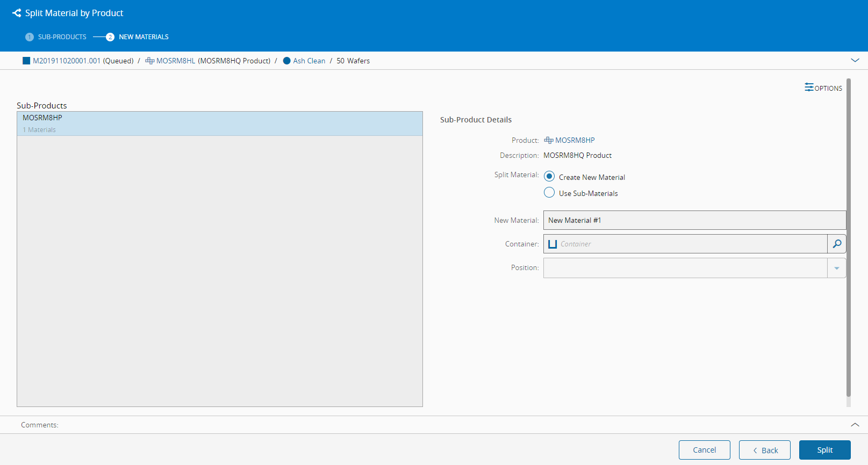868x465 pixels.
Task: Select MOSRM8HP in Sub-Products list
Action: pos(219,123)
